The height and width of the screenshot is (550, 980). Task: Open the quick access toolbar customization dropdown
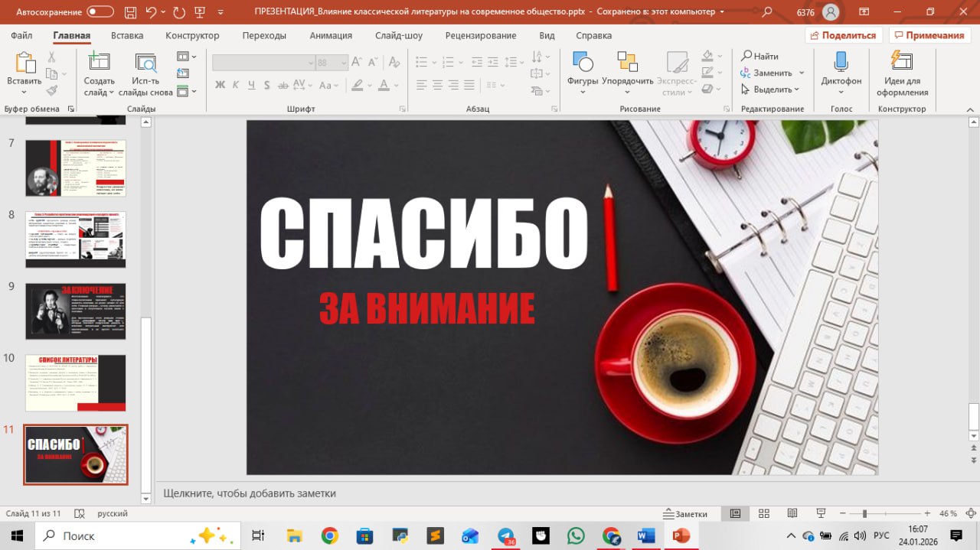221,12
